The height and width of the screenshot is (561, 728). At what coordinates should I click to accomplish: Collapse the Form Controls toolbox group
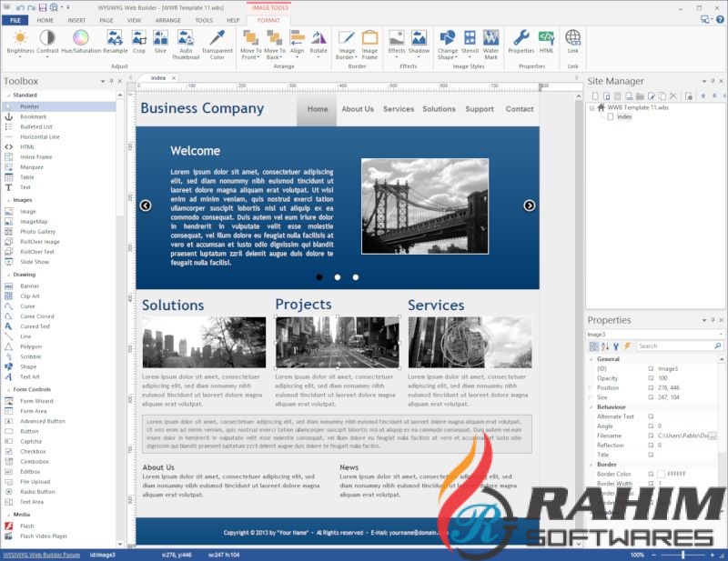point(9,390)
